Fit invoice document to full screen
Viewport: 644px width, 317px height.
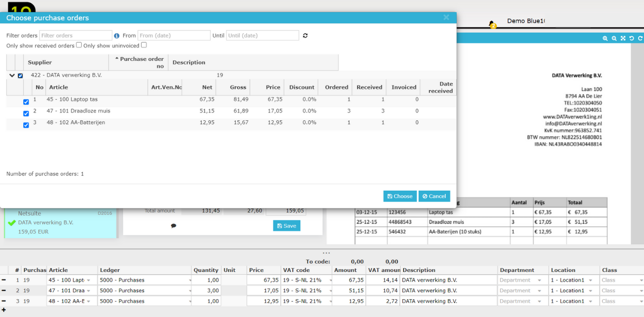[623, 38]
